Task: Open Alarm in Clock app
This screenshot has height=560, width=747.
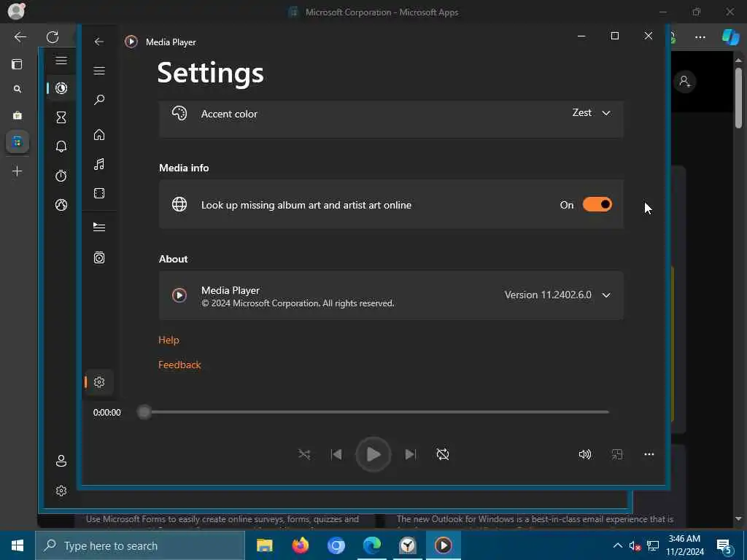Action: click(61, 146)
